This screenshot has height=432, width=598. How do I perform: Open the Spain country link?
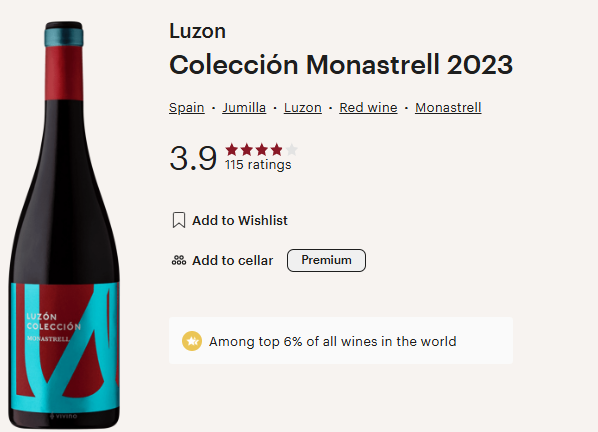pyautogui.click(x=187, y=108)
